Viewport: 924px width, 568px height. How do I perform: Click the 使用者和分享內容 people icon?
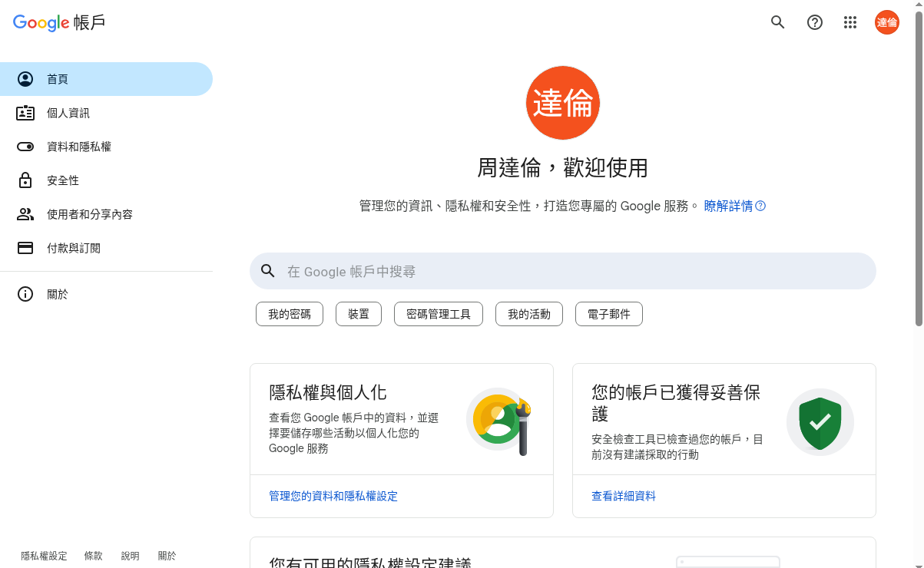25,214
